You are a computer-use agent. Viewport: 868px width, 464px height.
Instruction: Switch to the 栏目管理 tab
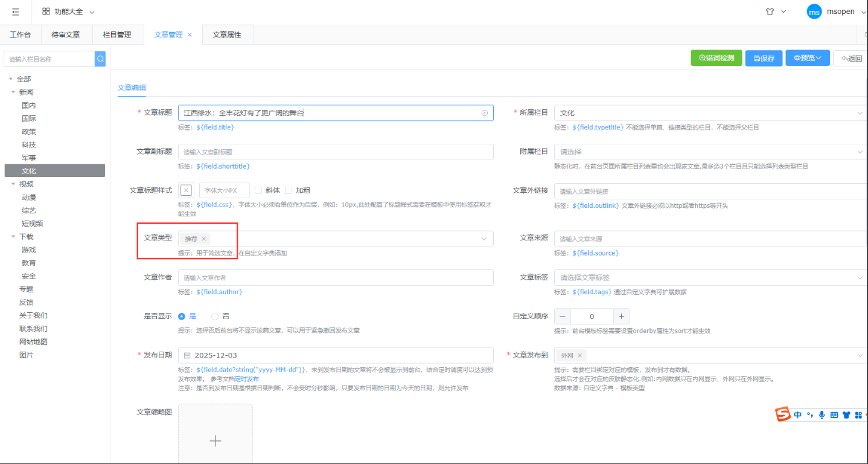pyautogui.click(x=117, y=34)
